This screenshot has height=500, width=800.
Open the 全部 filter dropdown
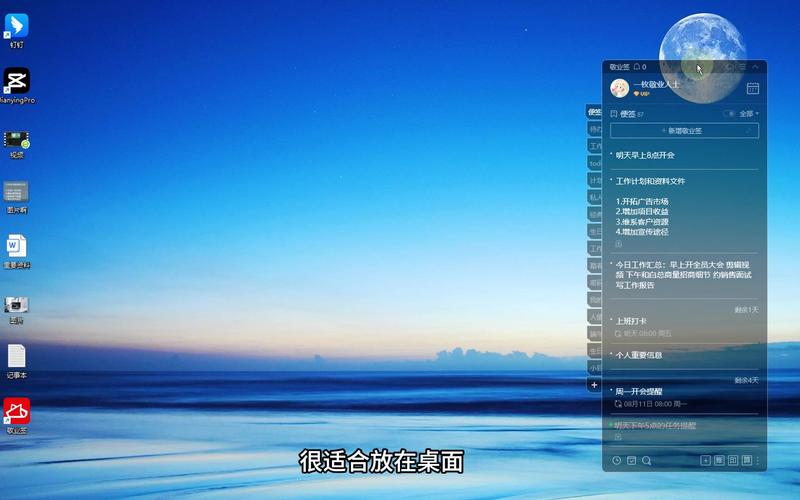(749, 114)
